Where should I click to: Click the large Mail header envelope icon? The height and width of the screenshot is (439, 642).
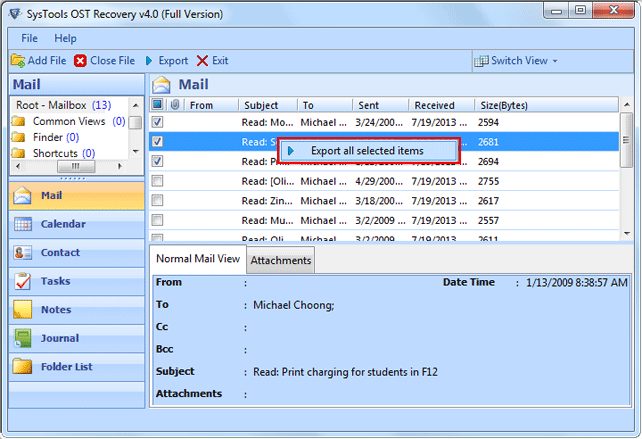[161, 85]
